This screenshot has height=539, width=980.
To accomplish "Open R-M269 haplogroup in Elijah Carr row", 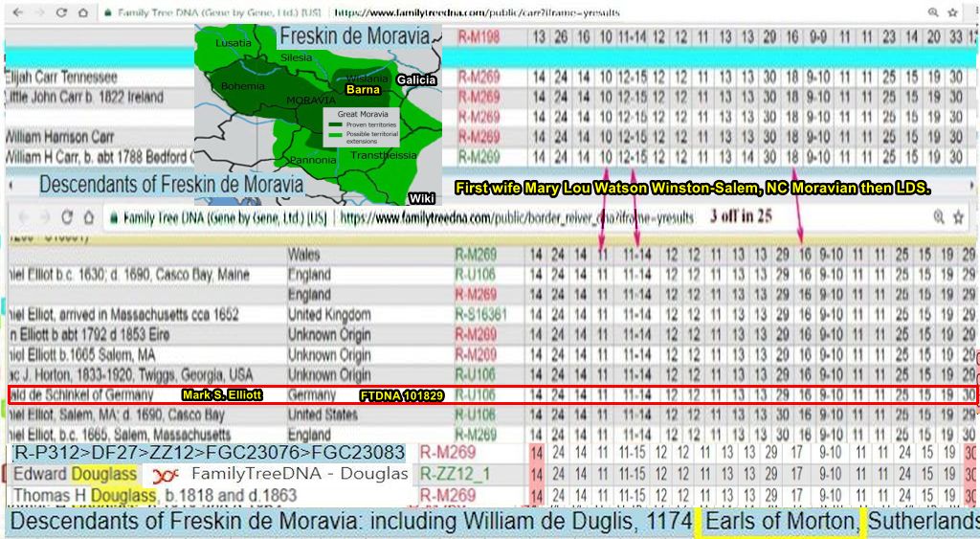I will point(479,78).
